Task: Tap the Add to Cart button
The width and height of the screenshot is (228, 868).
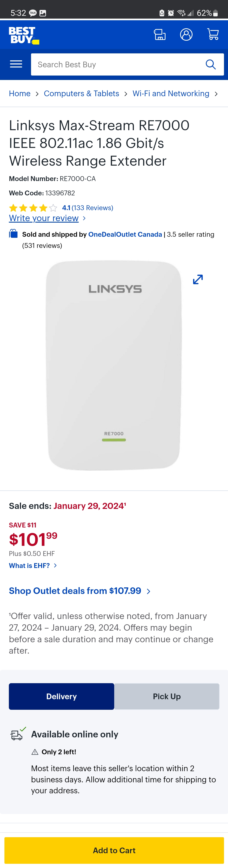Action: click(x=114, y=850)
